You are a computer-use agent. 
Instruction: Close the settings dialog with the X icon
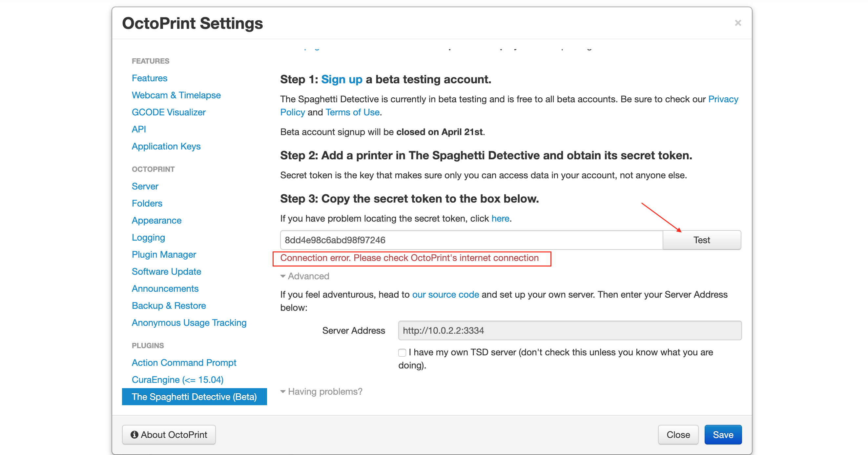pyautogui.click(x=737, y=23)
